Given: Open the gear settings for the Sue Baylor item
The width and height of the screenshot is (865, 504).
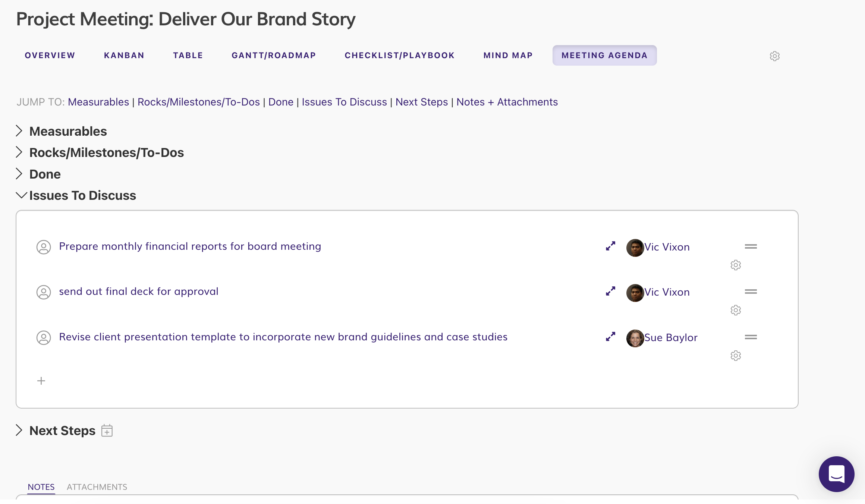Looking at the screenshot, I should [735, 356].
